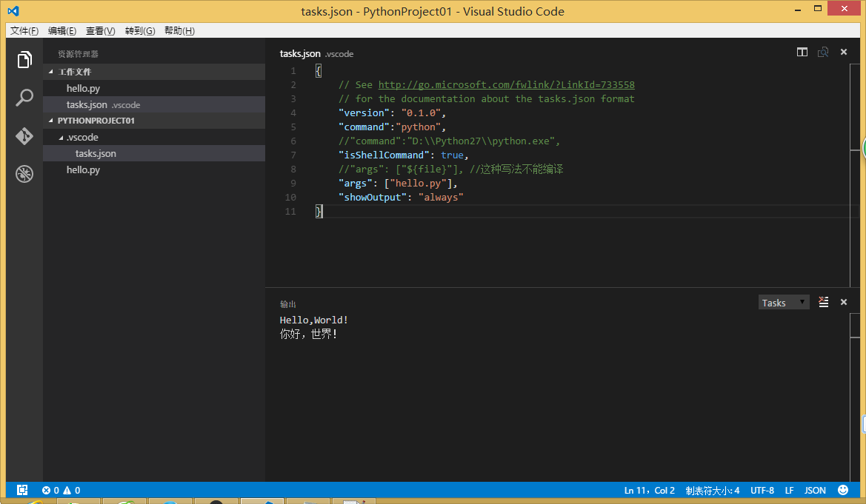Screen dimensions: 866x504
Task: Open the 文件(F) menu
Action: (24, 31)
